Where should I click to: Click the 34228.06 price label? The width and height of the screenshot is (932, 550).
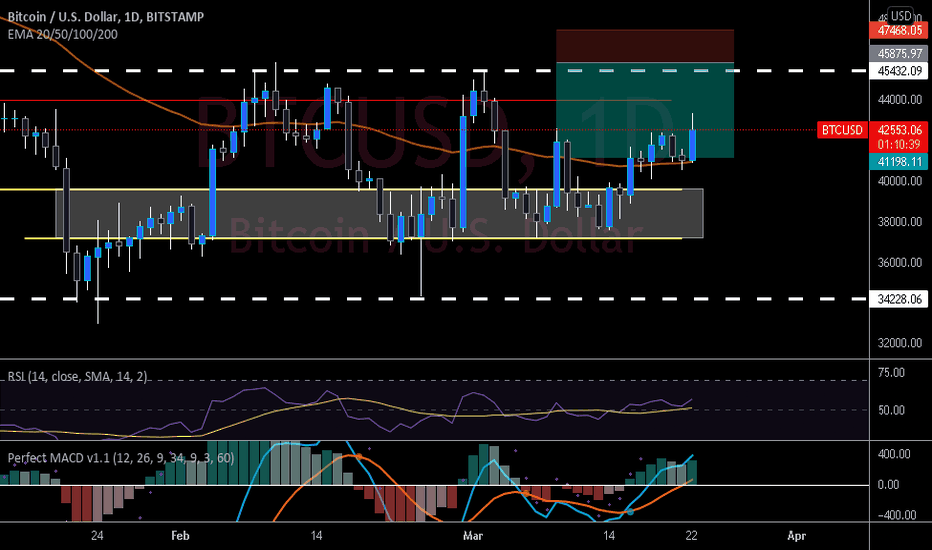900,298
